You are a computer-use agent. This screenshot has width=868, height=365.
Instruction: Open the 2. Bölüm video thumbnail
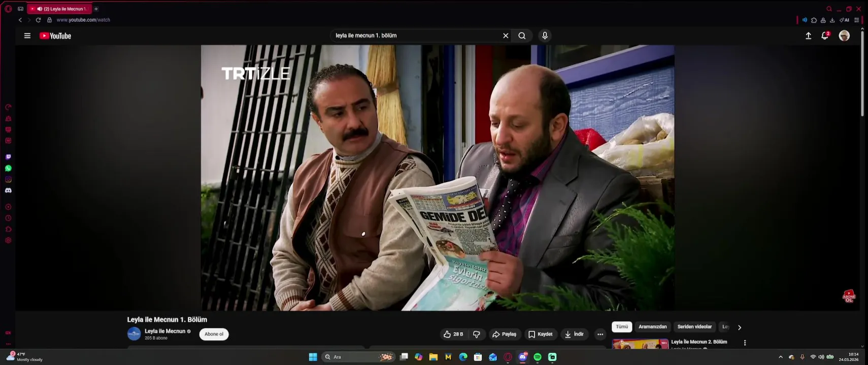click(x=641, y=344)
